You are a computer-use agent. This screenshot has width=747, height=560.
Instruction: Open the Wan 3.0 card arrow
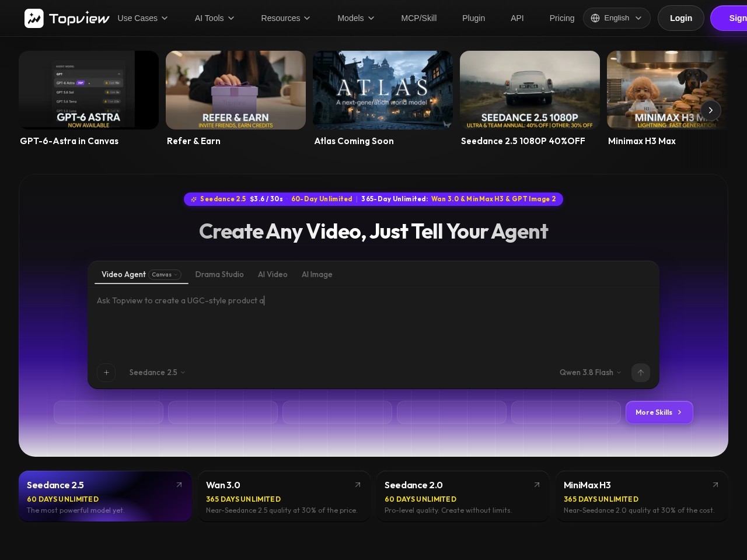point(358,485)
